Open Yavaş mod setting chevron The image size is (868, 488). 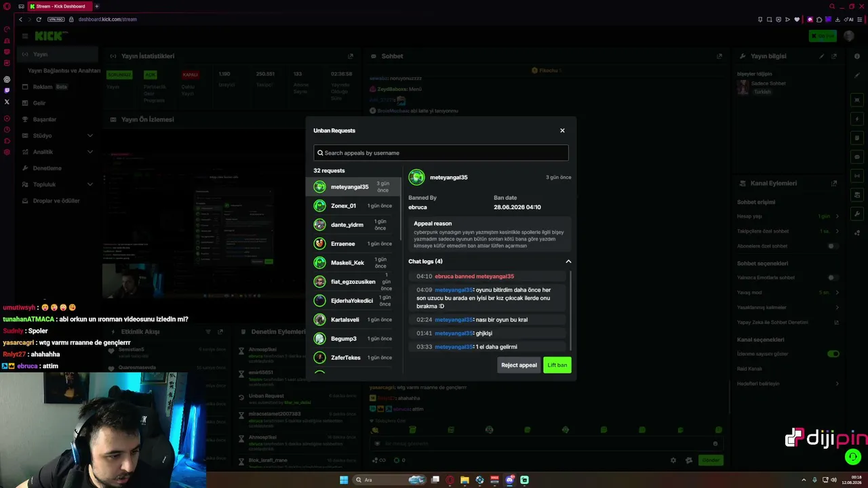coord(837,293)
